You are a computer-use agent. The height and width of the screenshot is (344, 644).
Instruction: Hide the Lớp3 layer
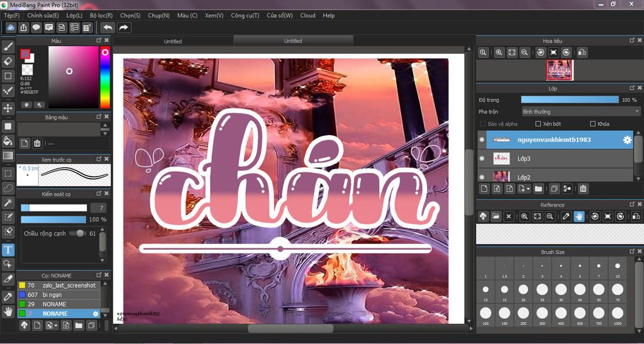click(482, 158)
